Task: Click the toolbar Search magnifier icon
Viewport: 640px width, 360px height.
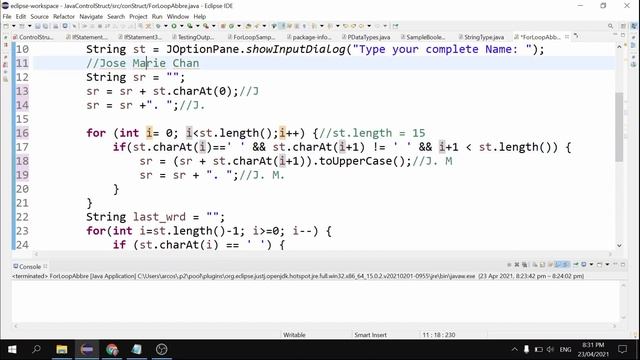Action: click(x=611, y=26)
